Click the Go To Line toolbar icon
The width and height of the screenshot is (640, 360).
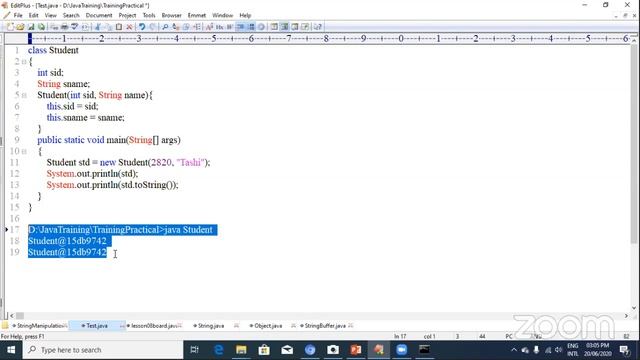pos(197,27)
